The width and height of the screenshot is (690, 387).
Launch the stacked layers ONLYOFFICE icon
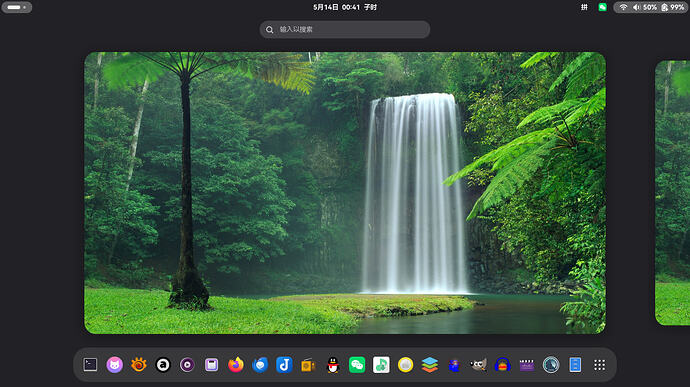point(429,365)
